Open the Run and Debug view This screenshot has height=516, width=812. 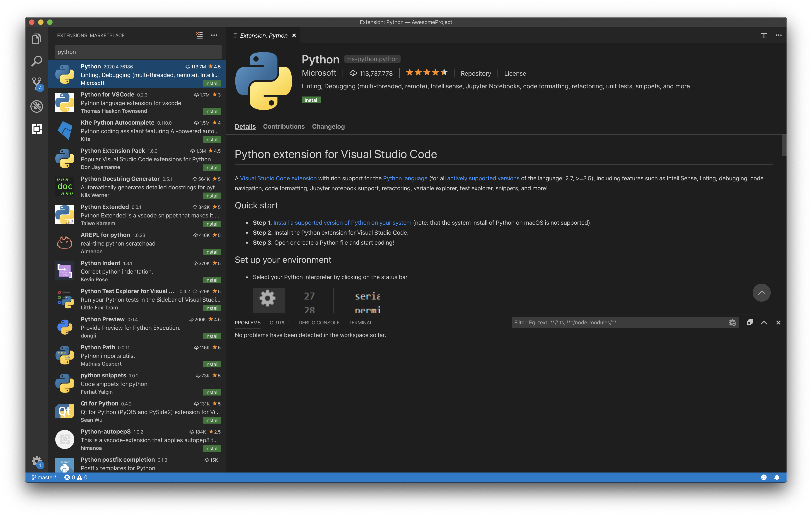point(36,106)
